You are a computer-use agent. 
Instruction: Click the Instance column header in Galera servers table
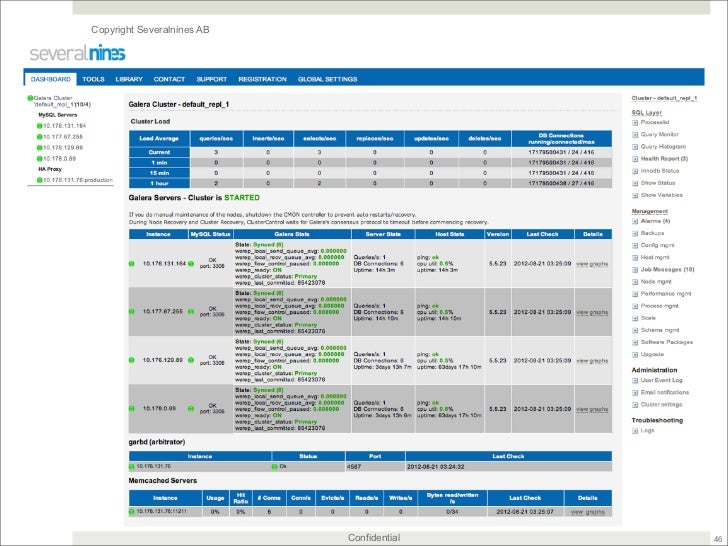[158, 232]
